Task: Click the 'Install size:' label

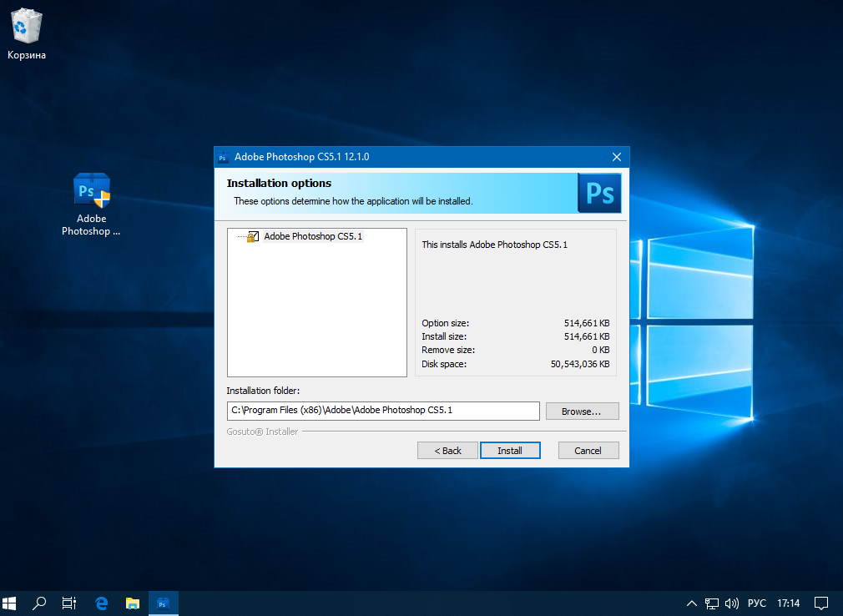Action: [444, 336]
